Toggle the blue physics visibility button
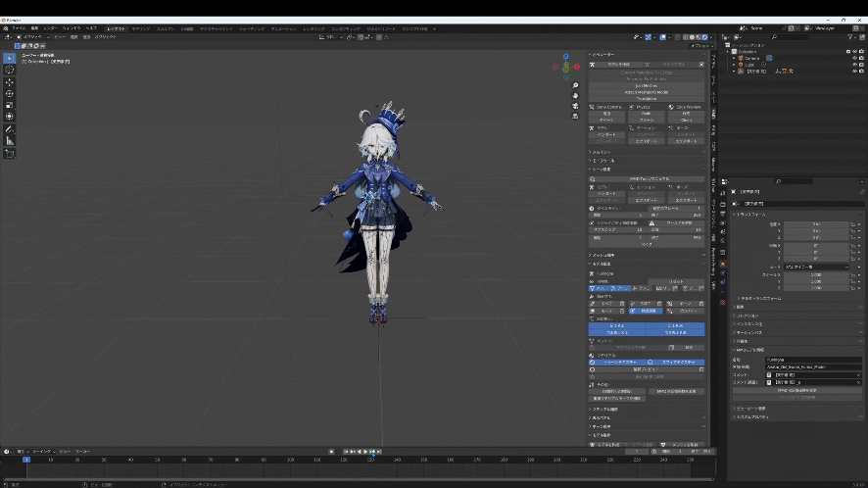This screenshot has height=488, width=868. [x=647, y=312]
